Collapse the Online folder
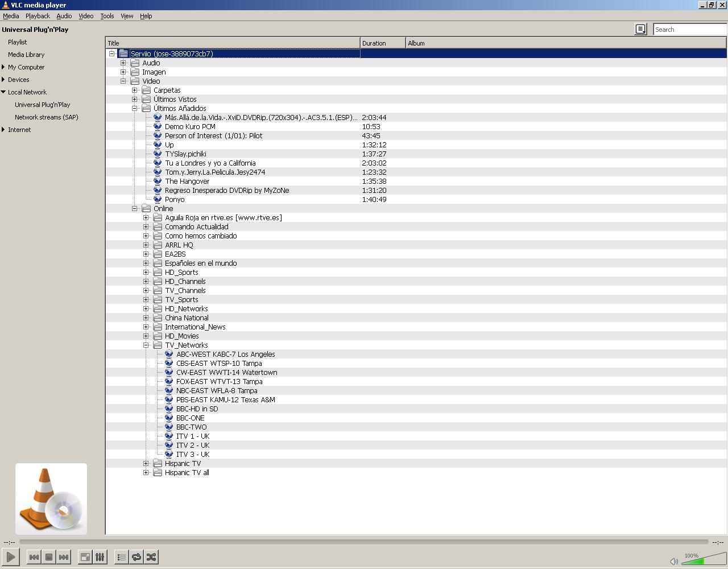The height and width of the screenshot is (569, 728). tap(135, 208)
